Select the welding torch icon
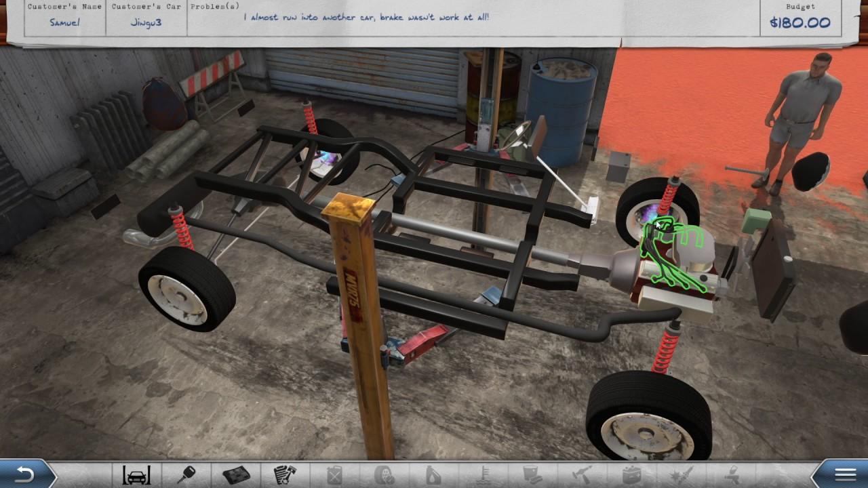The height and width of the screenshot is (488, 868). pyautogui.click(x=682, y=474)
